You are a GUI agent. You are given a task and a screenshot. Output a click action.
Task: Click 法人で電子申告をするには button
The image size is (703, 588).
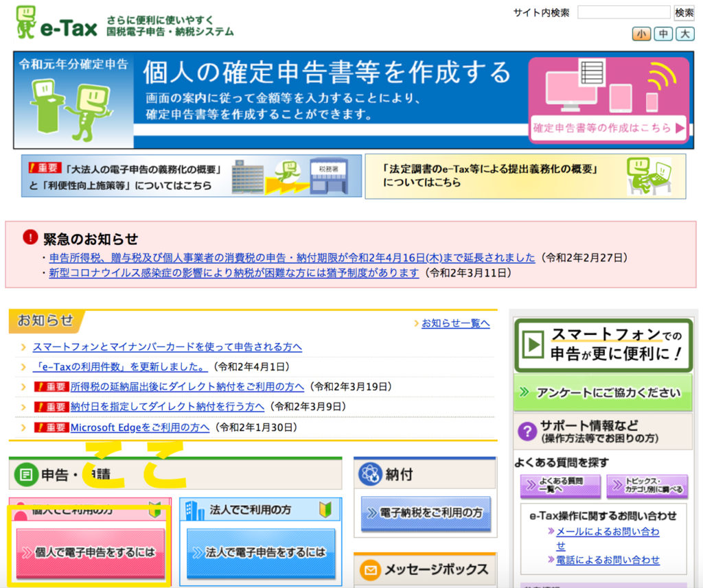[x=261, y=552]
